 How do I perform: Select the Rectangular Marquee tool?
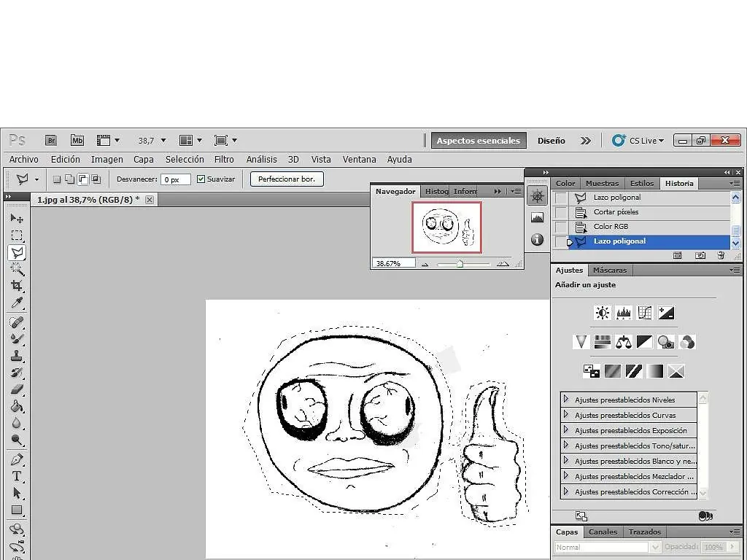tap(17, 236)
